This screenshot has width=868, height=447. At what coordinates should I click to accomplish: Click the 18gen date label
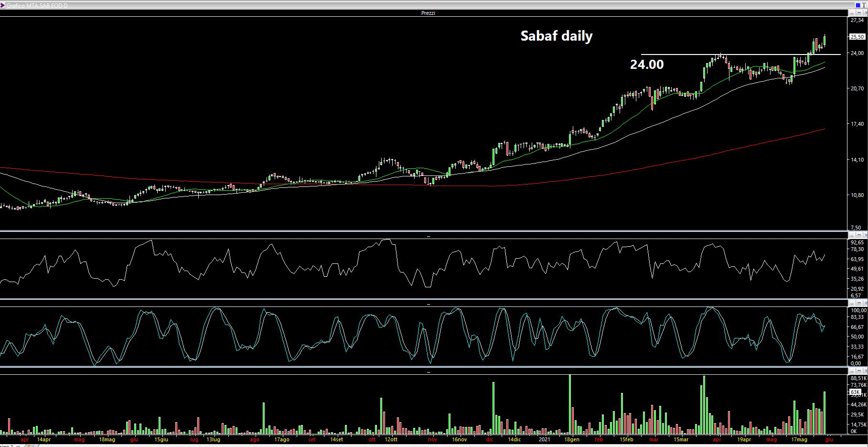[572, 439]
